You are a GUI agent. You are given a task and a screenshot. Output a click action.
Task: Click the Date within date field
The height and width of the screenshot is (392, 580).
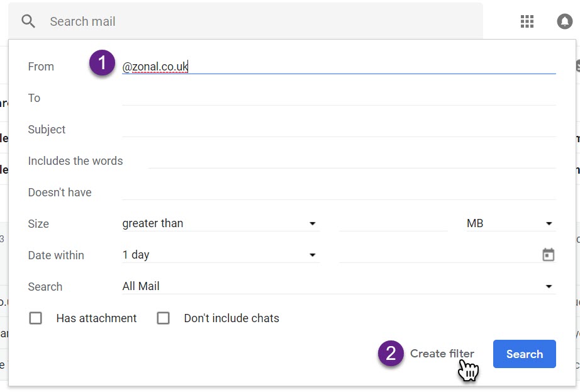(x=440, y=255)
